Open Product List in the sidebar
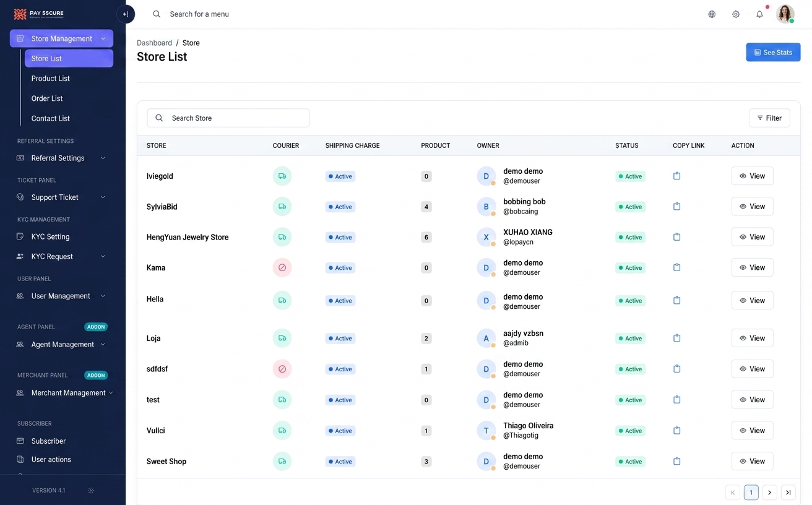This screenshot has width=812, height=505. point(51,79)
